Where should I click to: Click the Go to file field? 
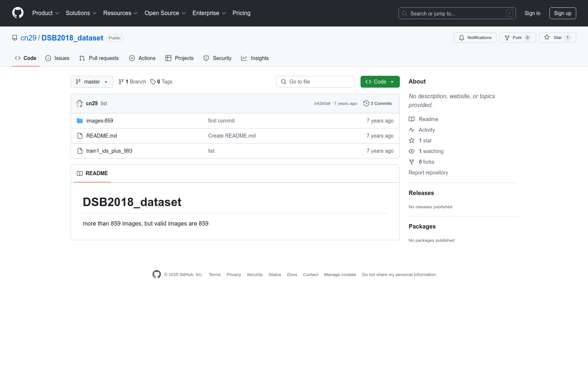[x=315, y=82]
